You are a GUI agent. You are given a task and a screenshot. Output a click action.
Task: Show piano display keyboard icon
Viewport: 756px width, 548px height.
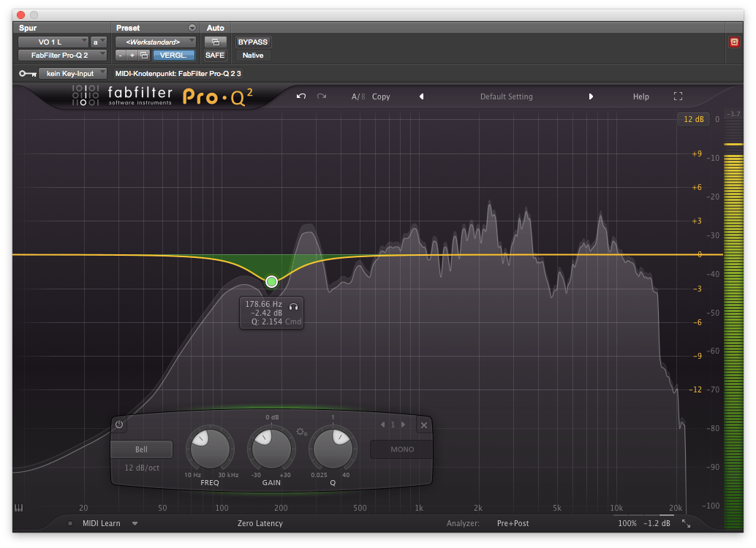(19, 508)
